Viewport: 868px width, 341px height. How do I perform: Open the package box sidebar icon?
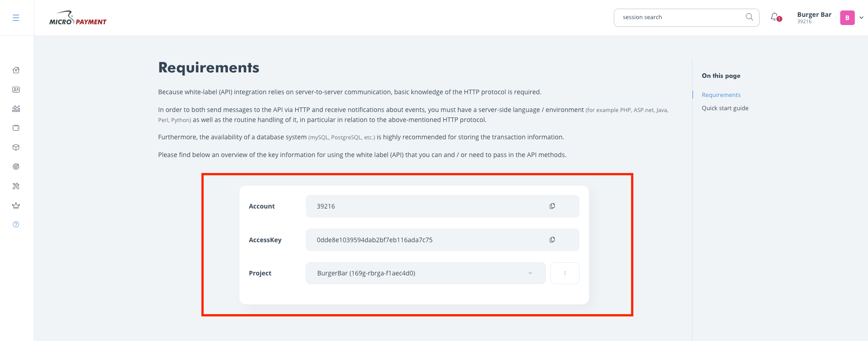16,148
